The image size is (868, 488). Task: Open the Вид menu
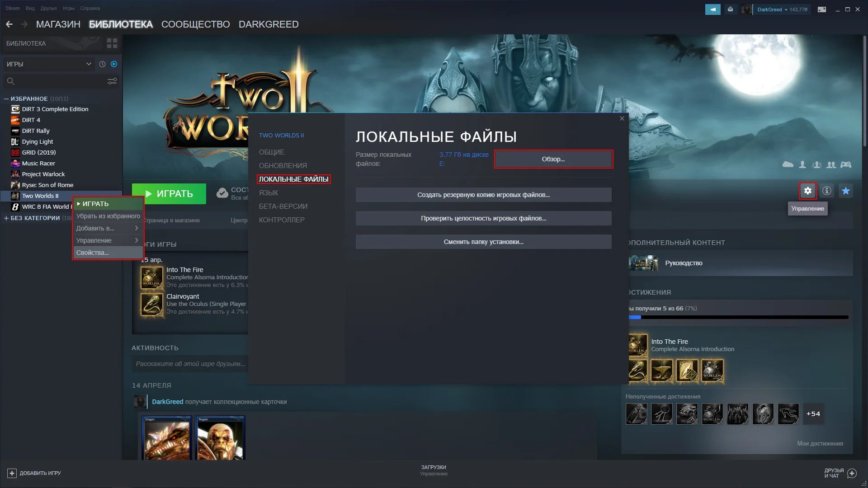30,8
